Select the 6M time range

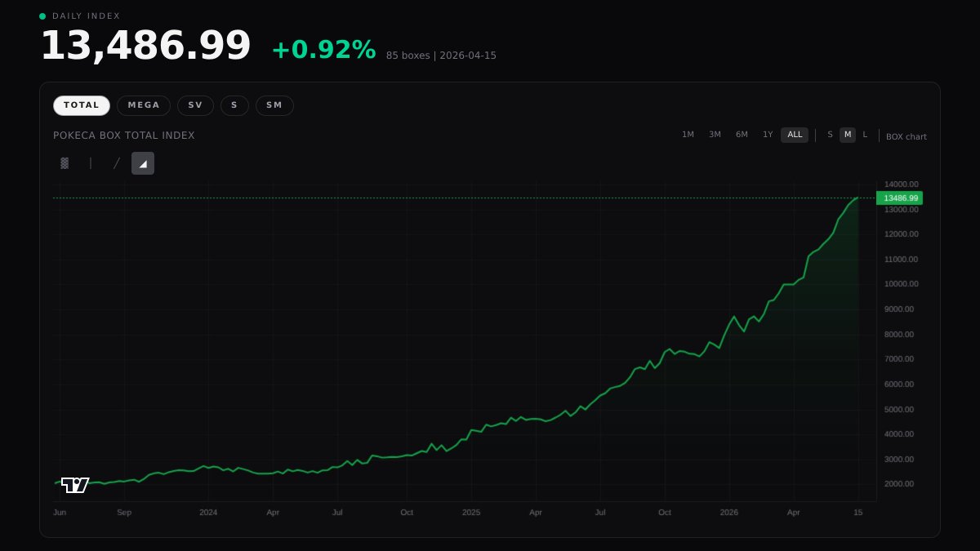pos(742,135)
